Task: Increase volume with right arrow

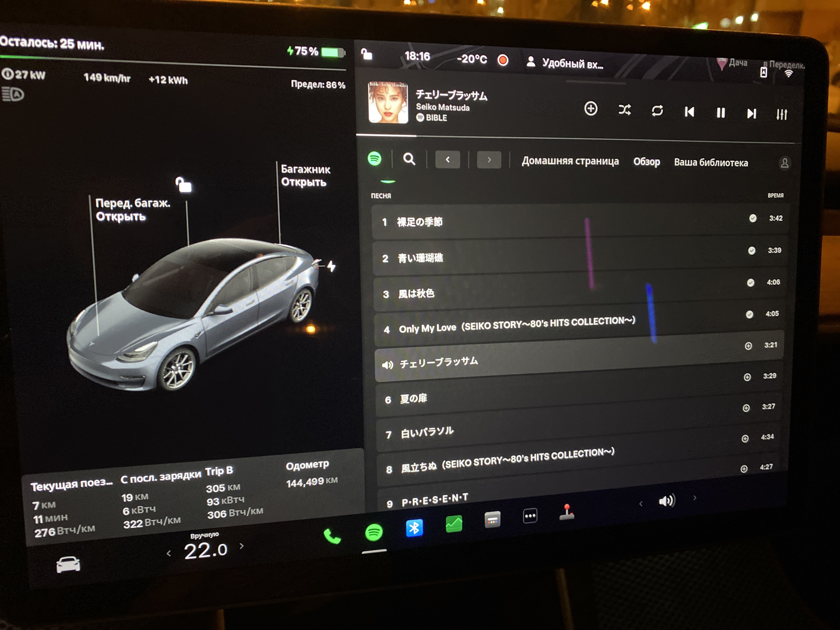Action: point(694,498)
